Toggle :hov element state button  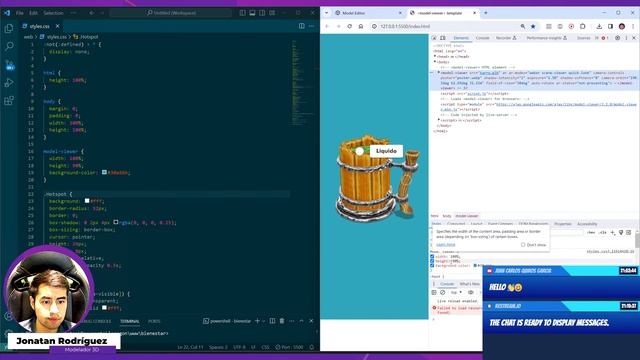coord(591,233)
